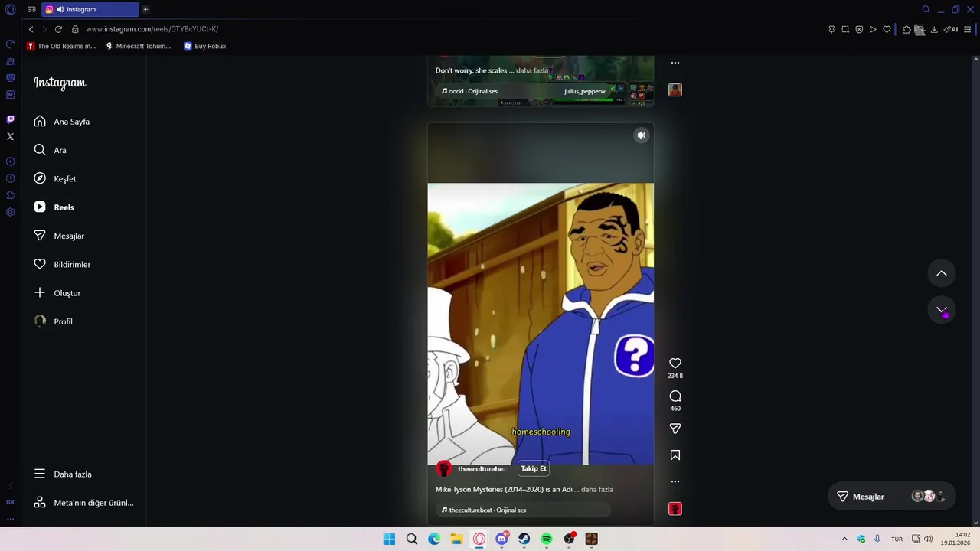Open player icon in Opera sidebar
The image size is (980, 551).
point(10,161)
